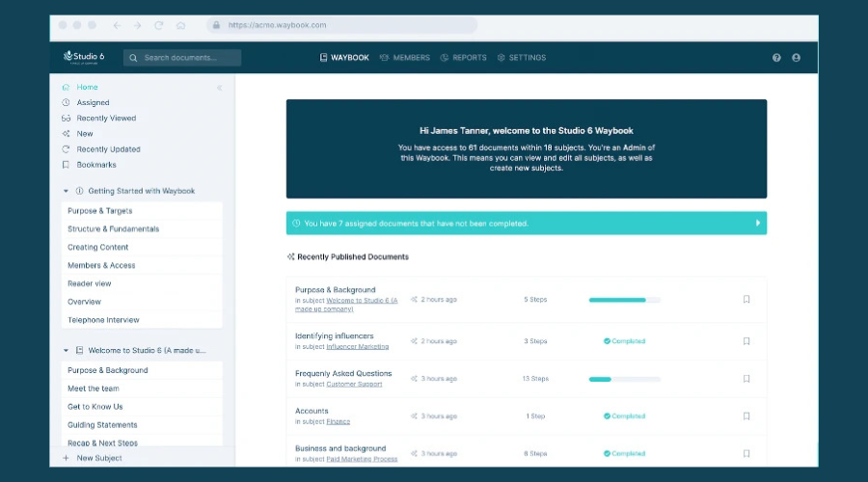
Task: Bookmark the Purpose & Background document
Action: tap(746, 300)
